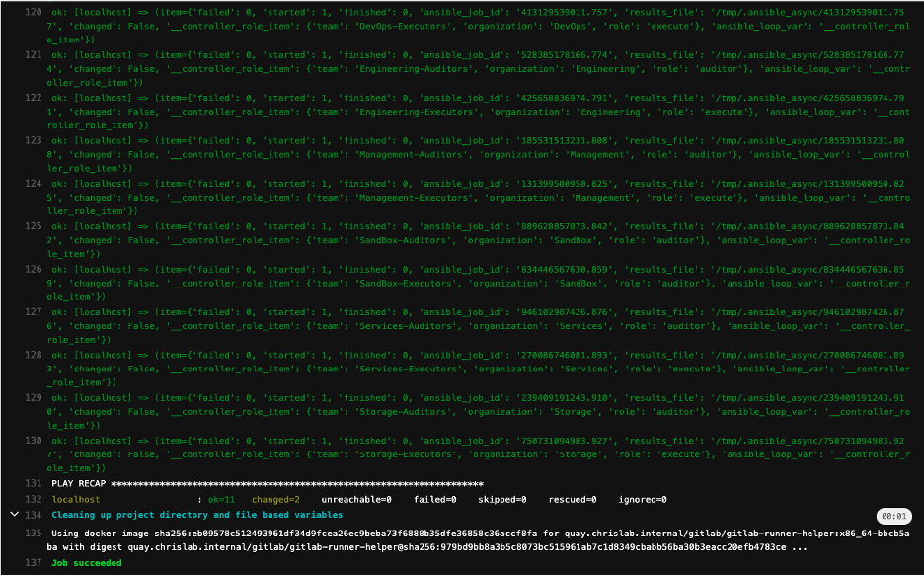Click the 'PLAY RECAP' heading text
This screenshot has width=924, height=575.
[x=78, y=483]
